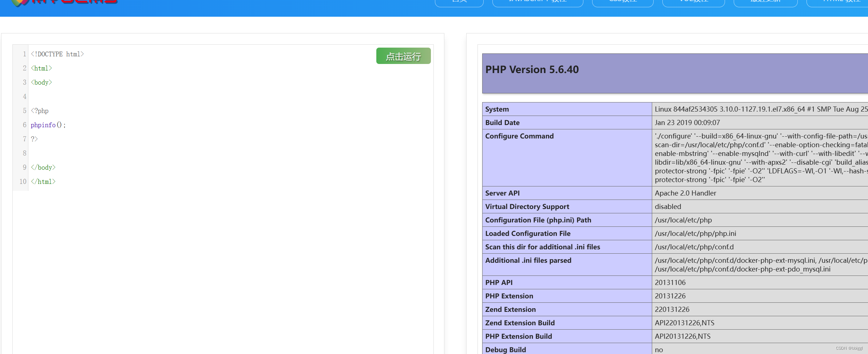Click the 'Zend Extension' row label
The width and height of the screenshot is (868, 354).
[x=511, y=309]
